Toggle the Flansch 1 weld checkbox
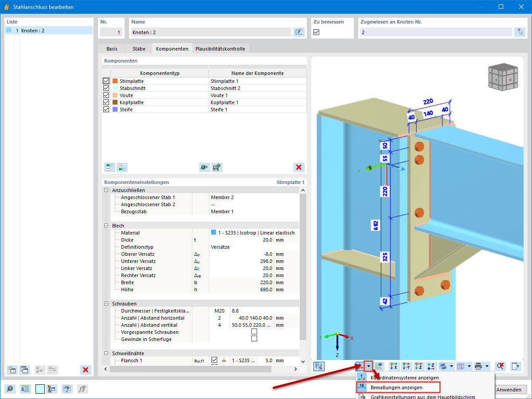The width and height of the screenshot is (532, 399). pos(215,360)
